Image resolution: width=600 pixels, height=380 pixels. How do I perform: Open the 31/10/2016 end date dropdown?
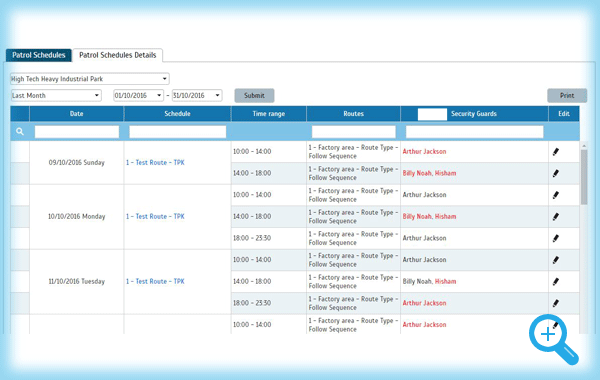197,95
